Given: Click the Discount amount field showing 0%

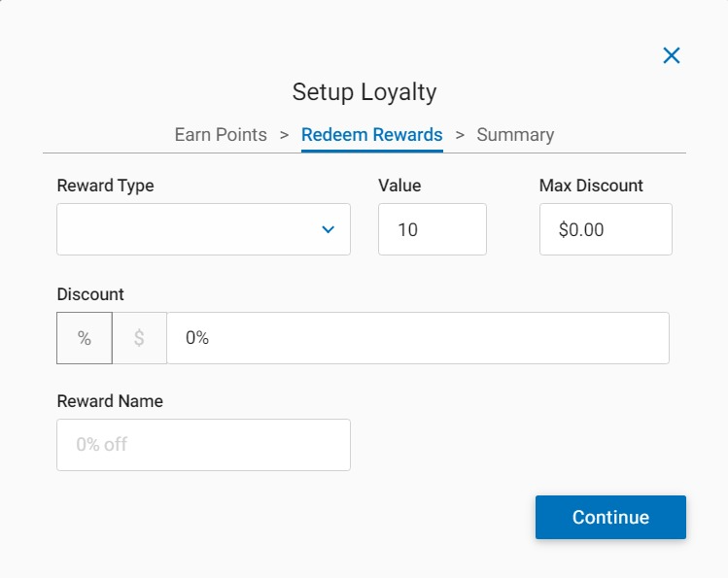Looking at the screenshot, I should (x=417, y=338).
